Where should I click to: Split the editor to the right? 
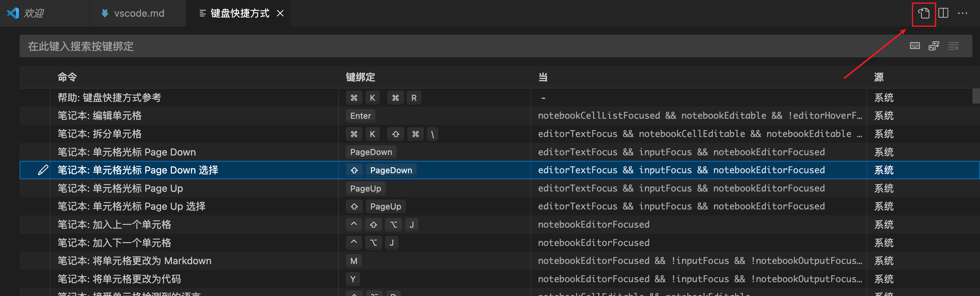[x=943, y=13]
